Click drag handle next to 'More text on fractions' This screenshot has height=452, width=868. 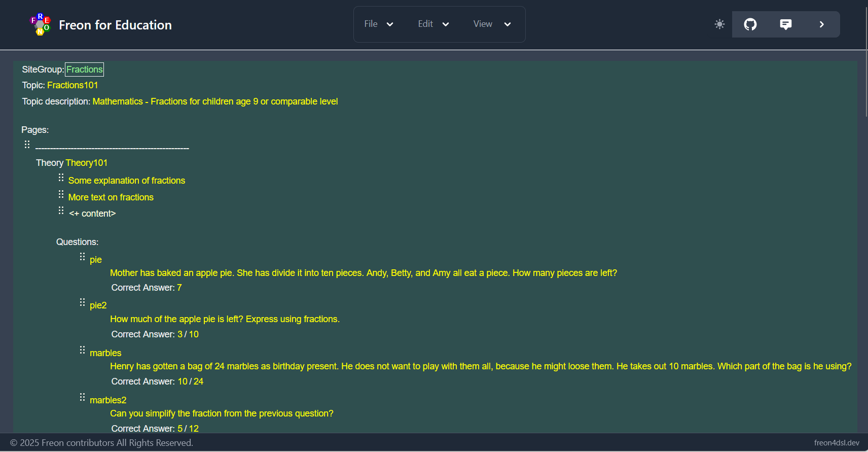click(61, 194)
